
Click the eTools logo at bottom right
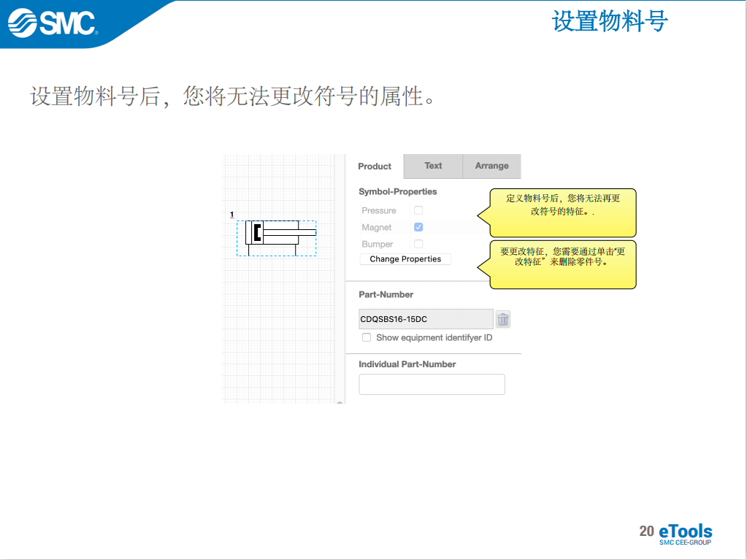point(685,534)
